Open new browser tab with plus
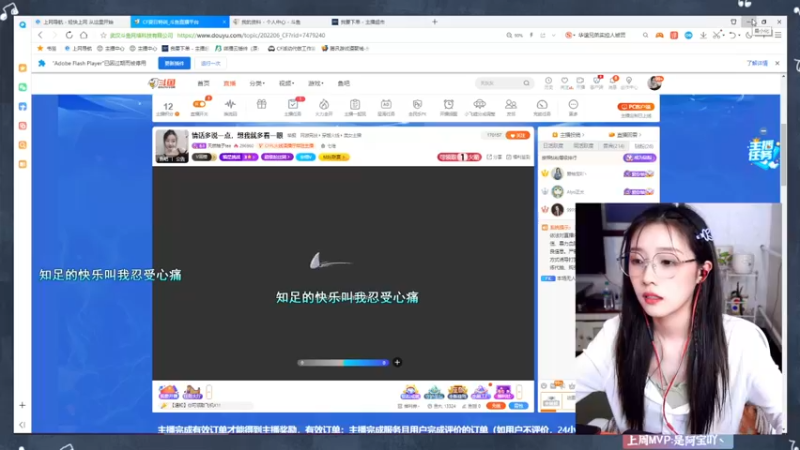 tap(435, 22)
